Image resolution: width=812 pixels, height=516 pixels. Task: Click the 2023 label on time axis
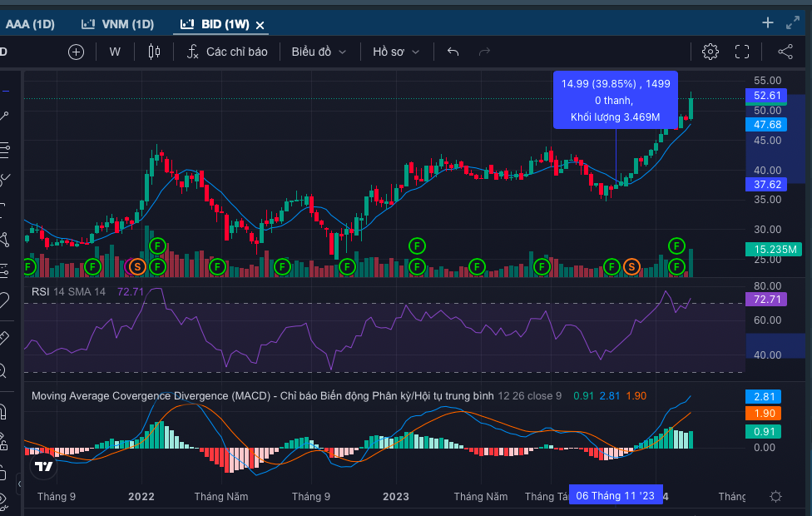[396, 496]
